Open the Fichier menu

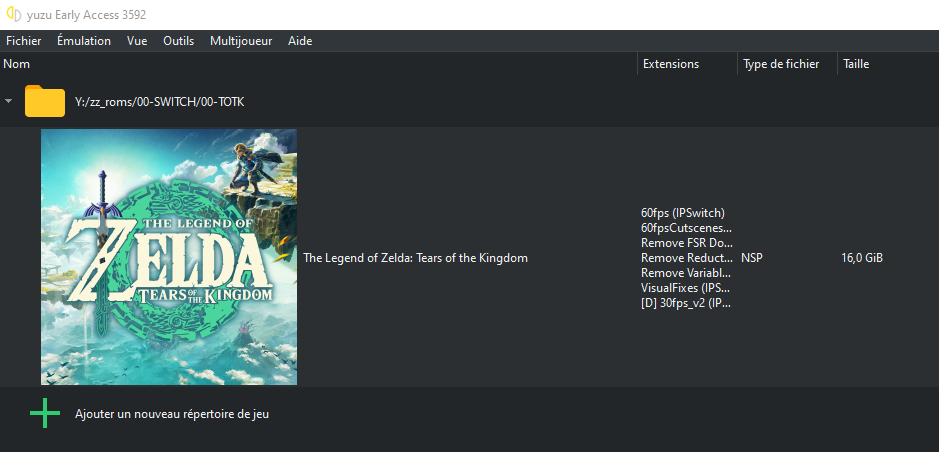pyautogui.click(x=23, y=41)
